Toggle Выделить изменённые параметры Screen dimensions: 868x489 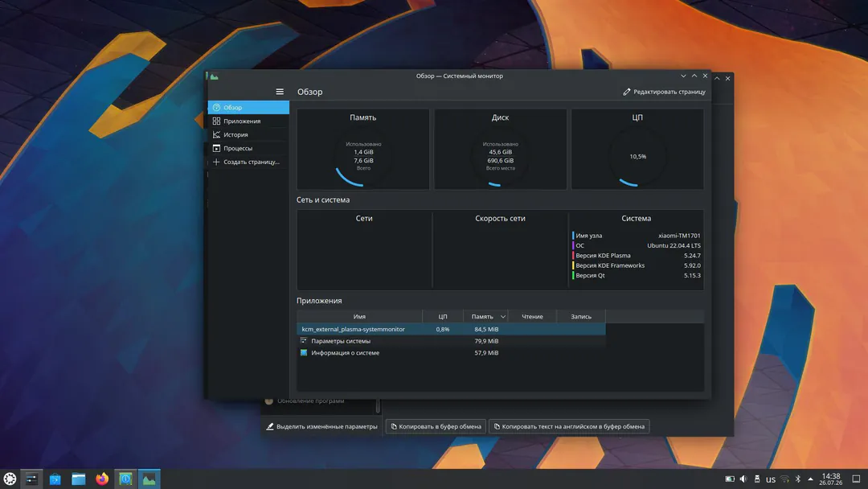pyautogui.click(x=321, y=426)
